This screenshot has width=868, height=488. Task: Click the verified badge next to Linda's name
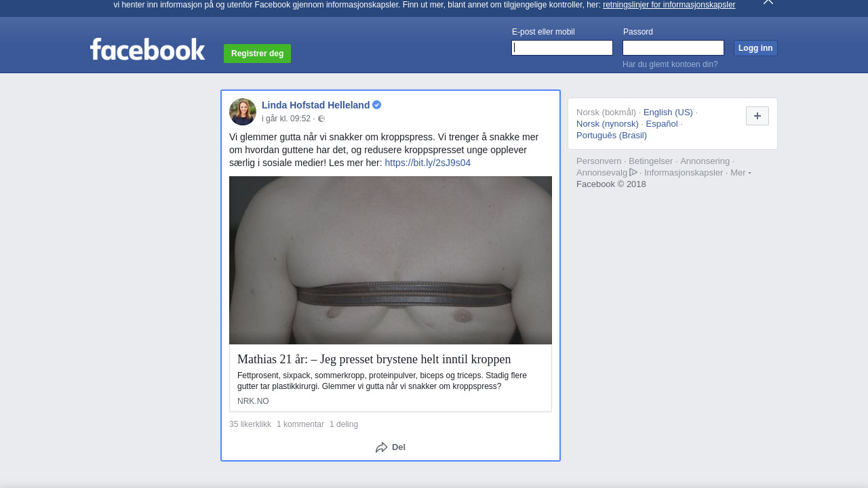377,105
